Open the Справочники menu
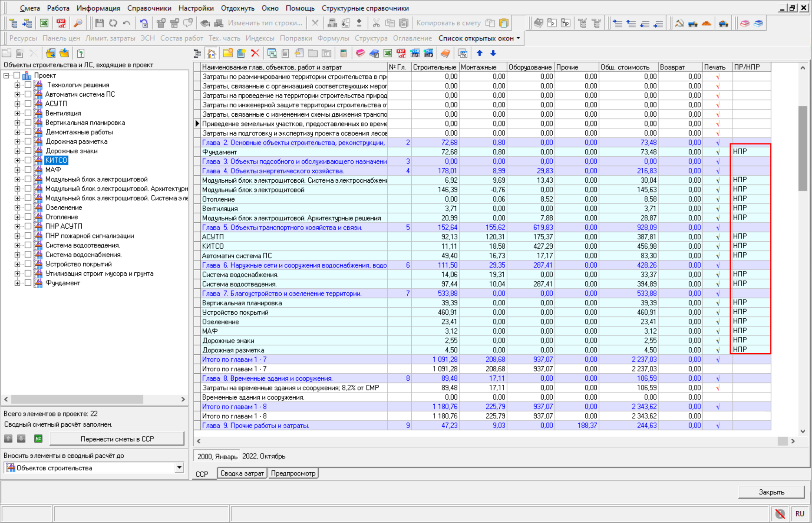Screen dimensions: 812x523 149,8
